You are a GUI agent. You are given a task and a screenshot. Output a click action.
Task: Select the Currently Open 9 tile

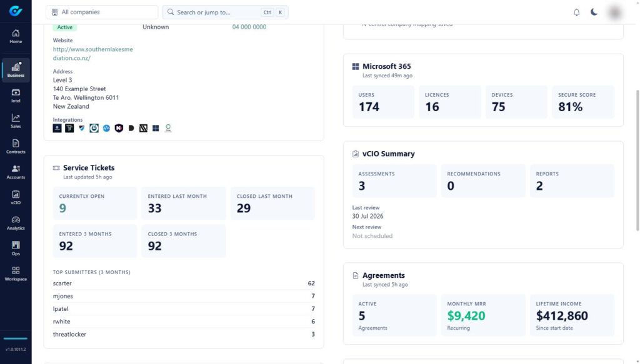pos(95,204)
